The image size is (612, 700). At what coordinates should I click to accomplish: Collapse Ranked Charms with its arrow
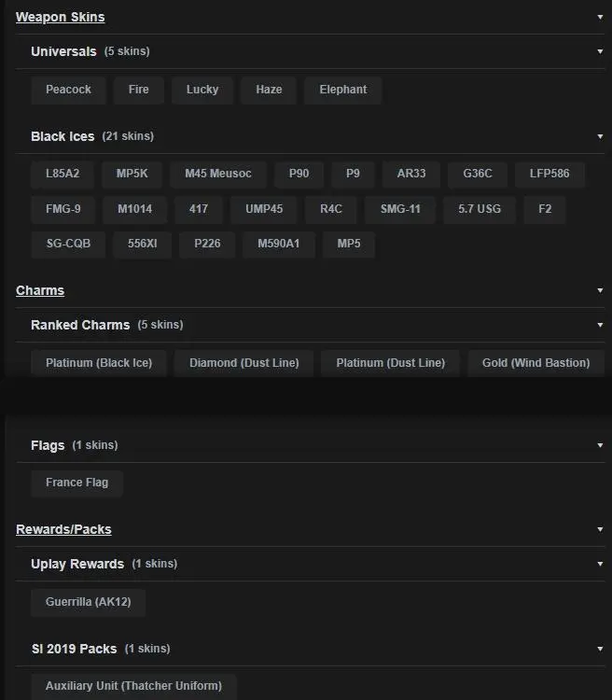[x=600, y=325]
